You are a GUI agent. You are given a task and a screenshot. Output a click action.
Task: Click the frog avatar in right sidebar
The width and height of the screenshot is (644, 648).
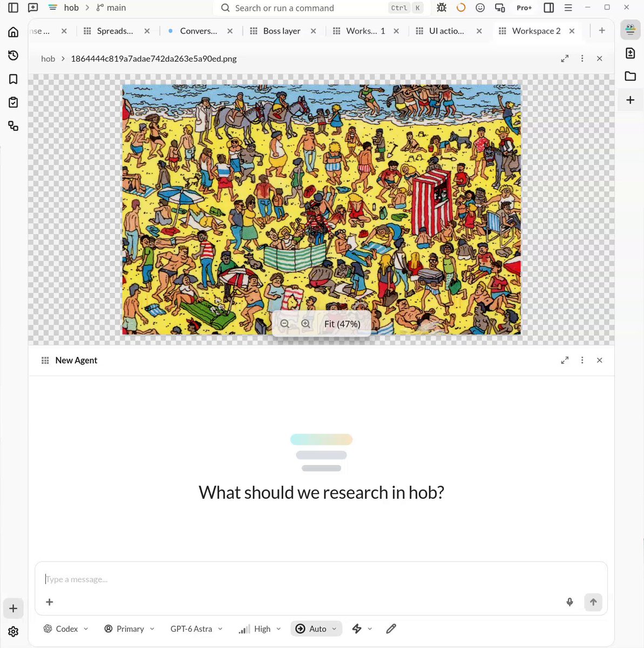(630, 30)
